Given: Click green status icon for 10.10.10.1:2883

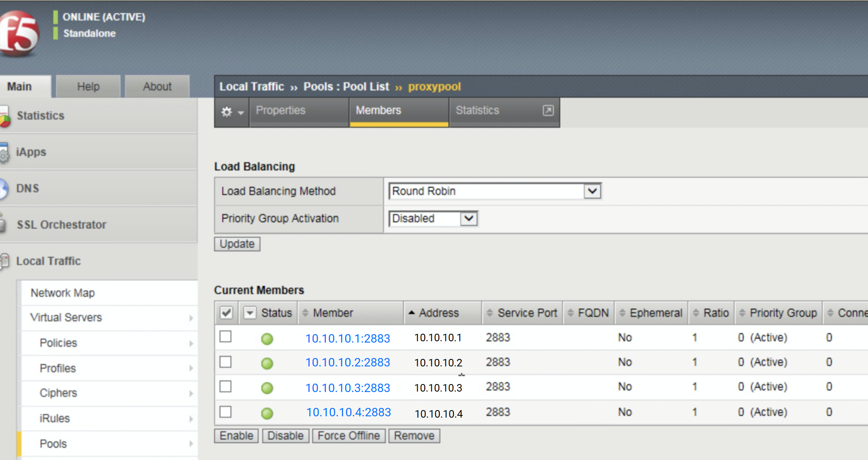Looking at the screenshot, I should [x=267, y=339].
